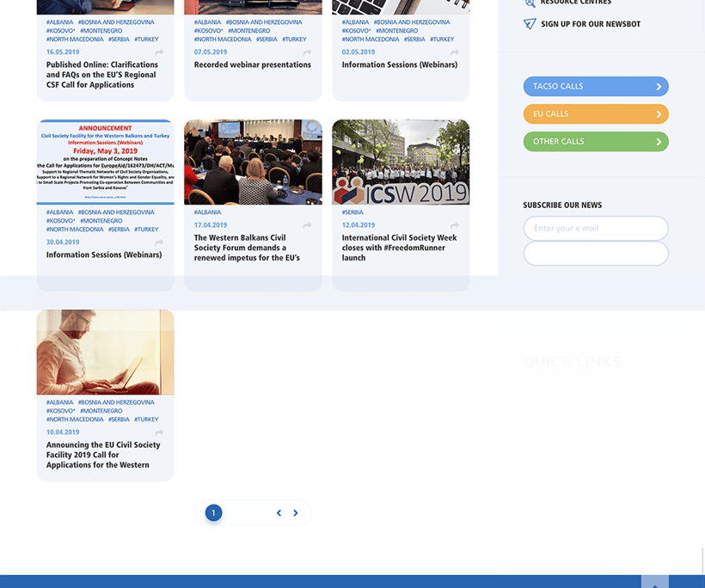This screenshot has width=705, height=588.
Task: Open the Recorded webinar presentations article title
Action: 253,64
